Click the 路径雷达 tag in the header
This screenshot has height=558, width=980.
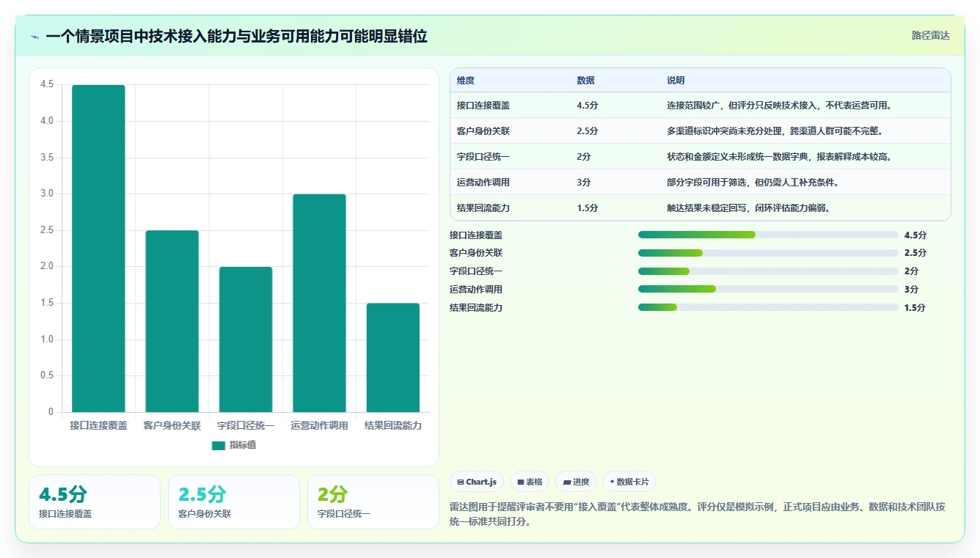(x=930, y=35)
